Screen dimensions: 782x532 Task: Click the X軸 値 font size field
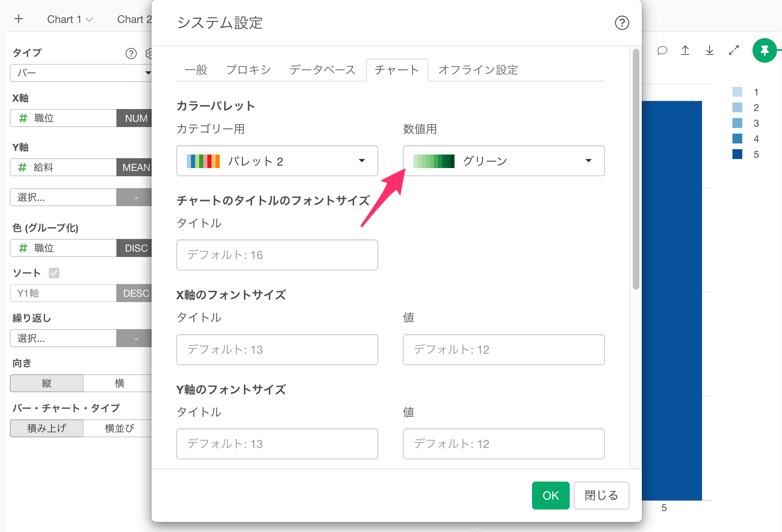[x=504, y=350]
